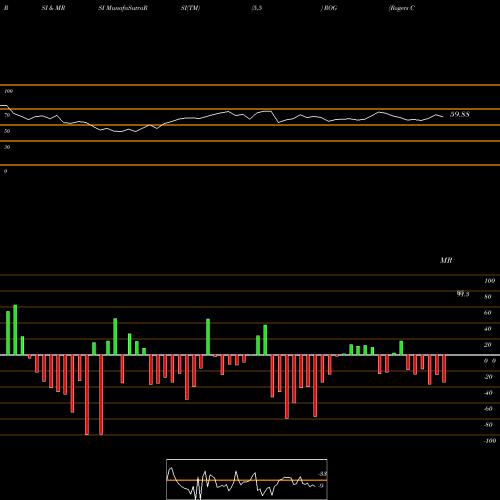Click the MR axis label 100

coord(490,281)
